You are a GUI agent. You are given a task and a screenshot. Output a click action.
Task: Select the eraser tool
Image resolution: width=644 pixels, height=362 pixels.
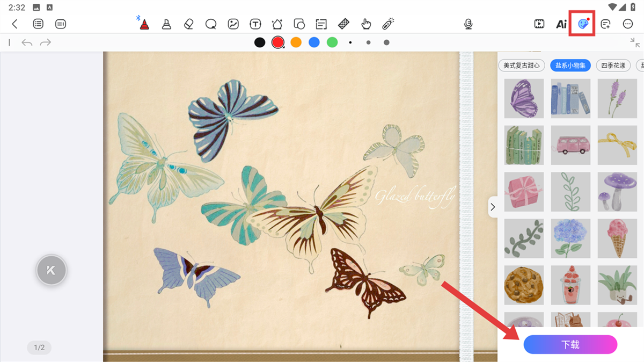[188, 24]
